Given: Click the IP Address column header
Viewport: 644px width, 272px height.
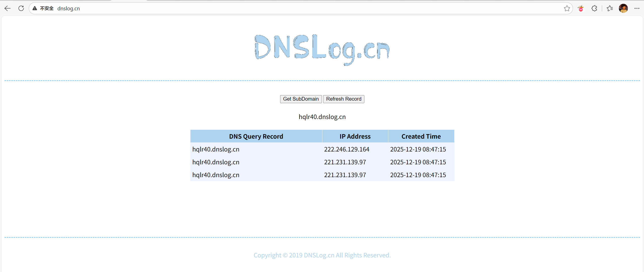Looking at the screenshot, I should click(355, 136).
